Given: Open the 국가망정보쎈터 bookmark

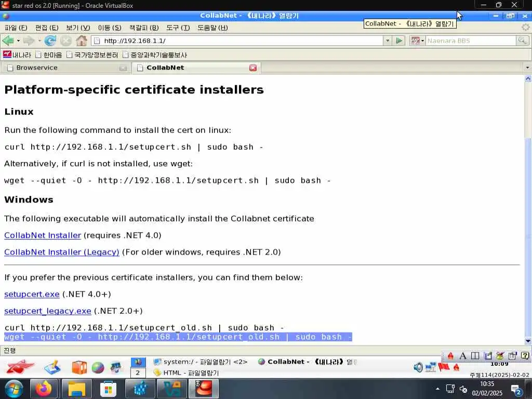Looking at the screenshot, I should [x=92, y=55].
